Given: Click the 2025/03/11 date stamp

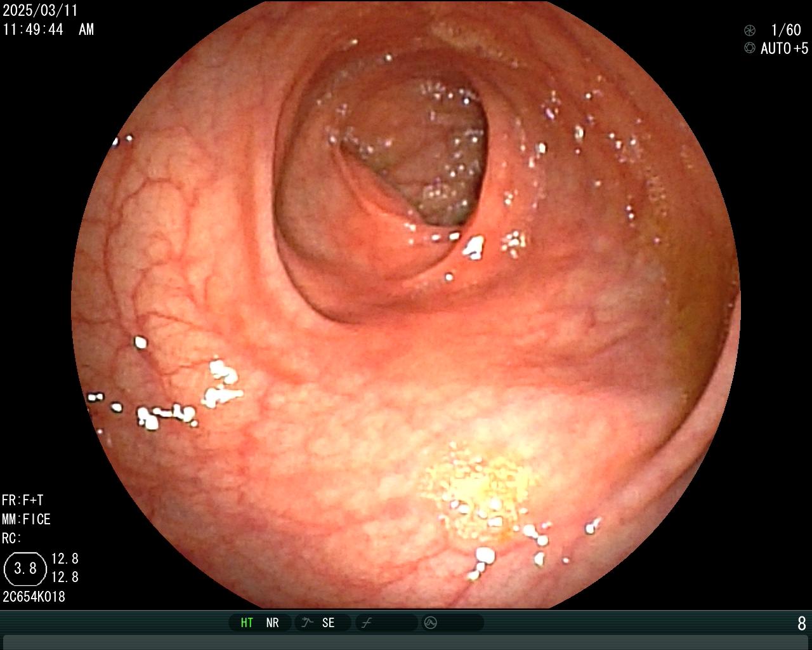Looking at the screenshot, I should tap(40, 11).
